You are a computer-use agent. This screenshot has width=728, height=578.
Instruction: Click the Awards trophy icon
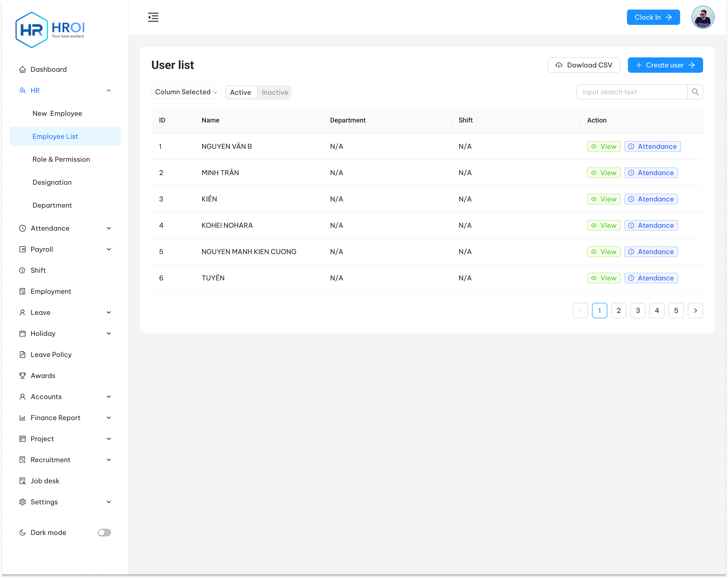(22, 375)
